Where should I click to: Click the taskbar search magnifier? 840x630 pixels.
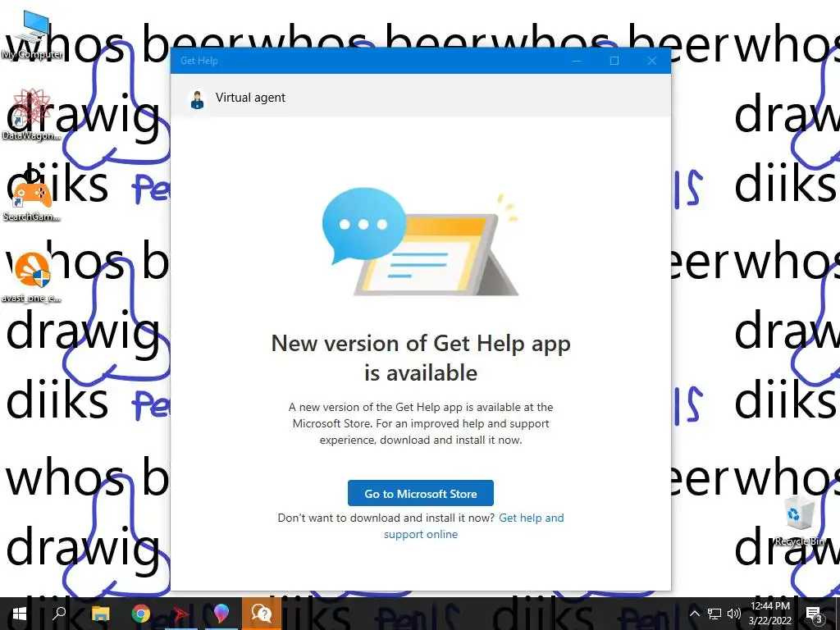click(59, 614)
